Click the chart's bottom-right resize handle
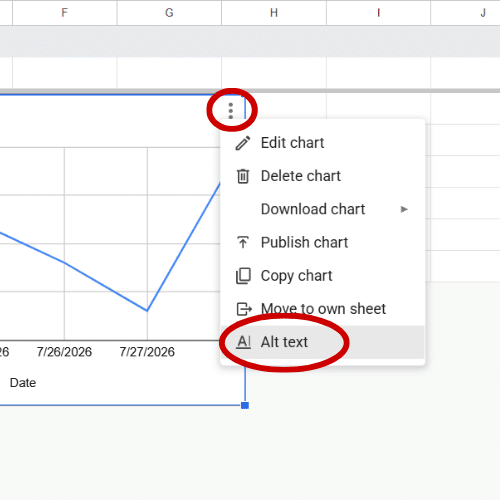Image resolution: width=500 pixels, height=500 pixels. (245, 405)
